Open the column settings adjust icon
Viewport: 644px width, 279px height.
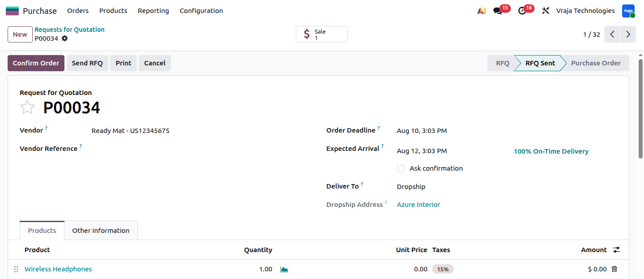pyautogui.click(x=617, y=250)
